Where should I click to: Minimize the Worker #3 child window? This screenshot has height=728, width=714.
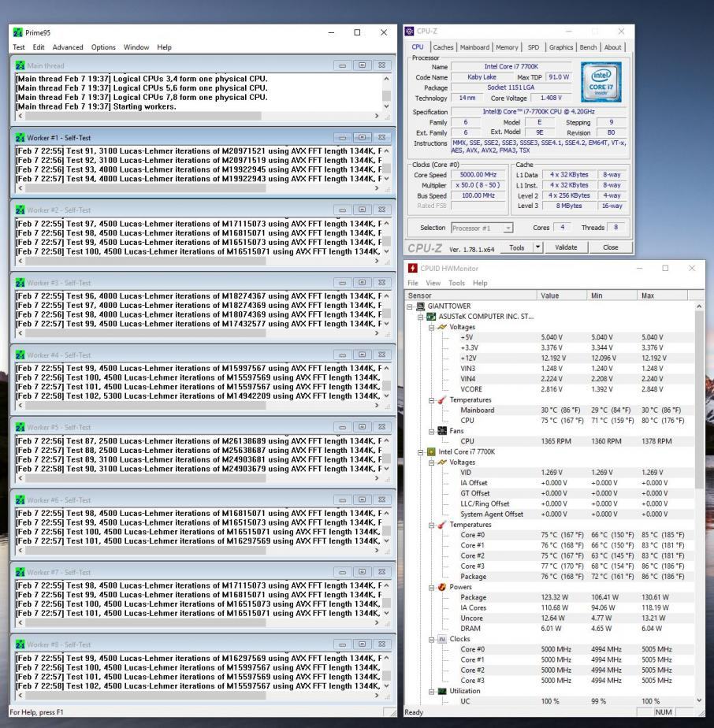342,282
